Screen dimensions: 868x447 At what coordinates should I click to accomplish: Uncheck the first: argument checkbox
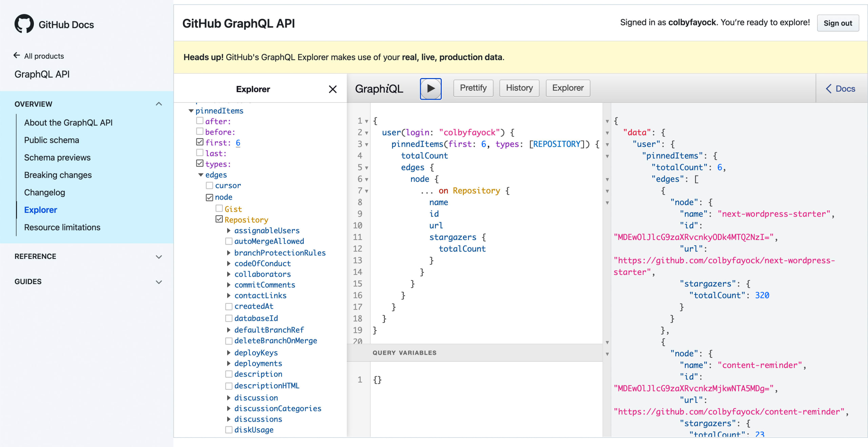tap(200, 142)
